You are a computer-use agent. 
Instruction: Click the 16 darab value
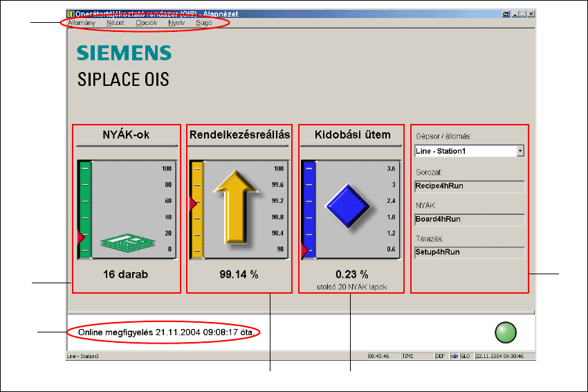pos(126,274)
